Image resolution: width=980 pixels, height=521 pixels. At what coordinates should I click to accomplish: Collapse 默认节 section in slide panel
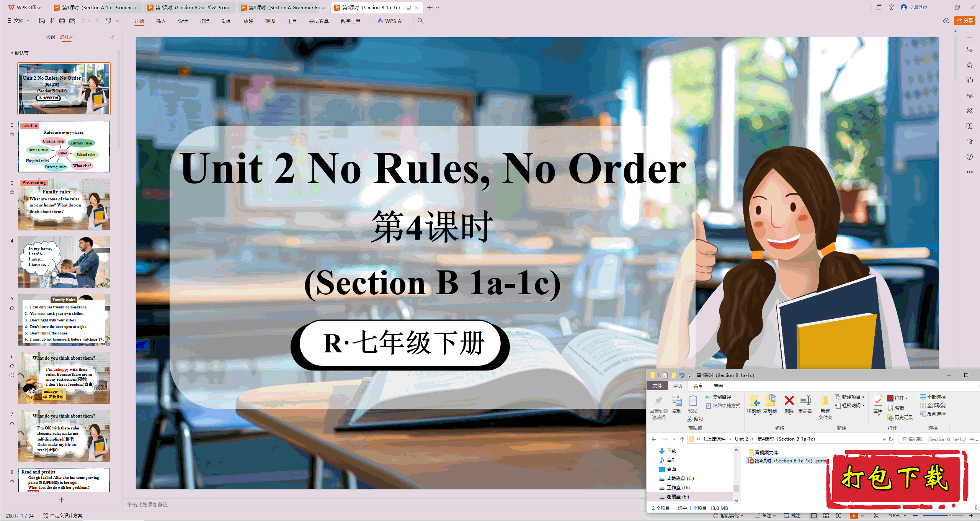tap(12, 53)
